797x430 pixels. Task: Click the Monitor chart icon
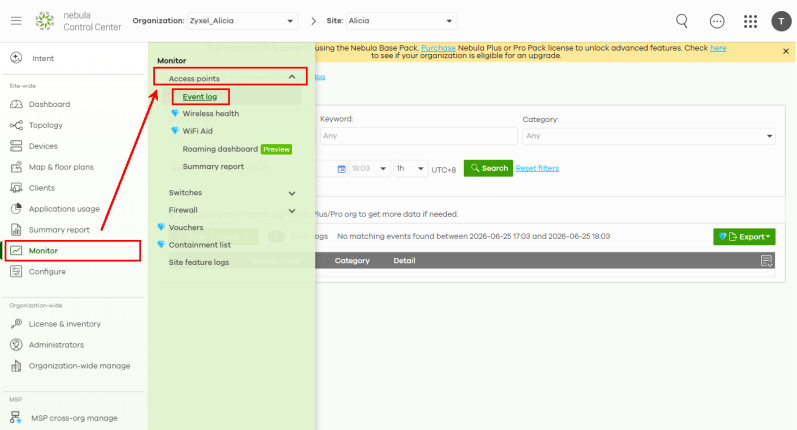16,251
